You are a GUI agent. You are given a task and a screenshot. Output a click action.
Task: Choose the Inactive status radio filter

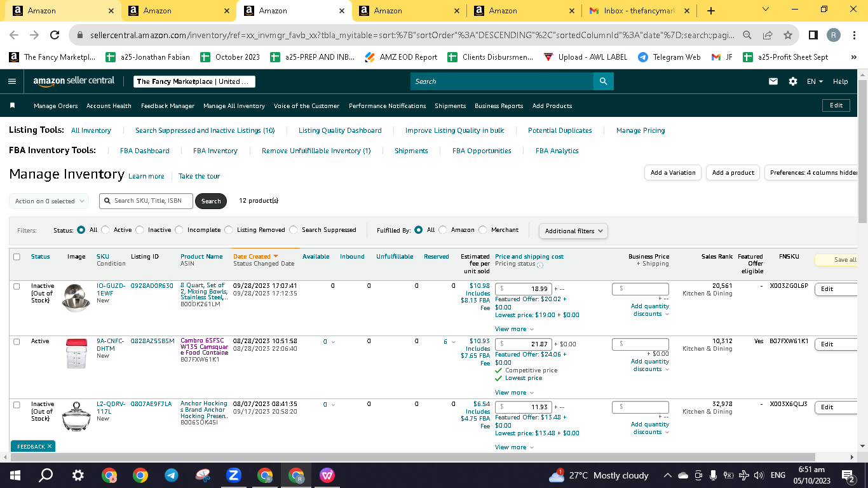click(140, 230)
